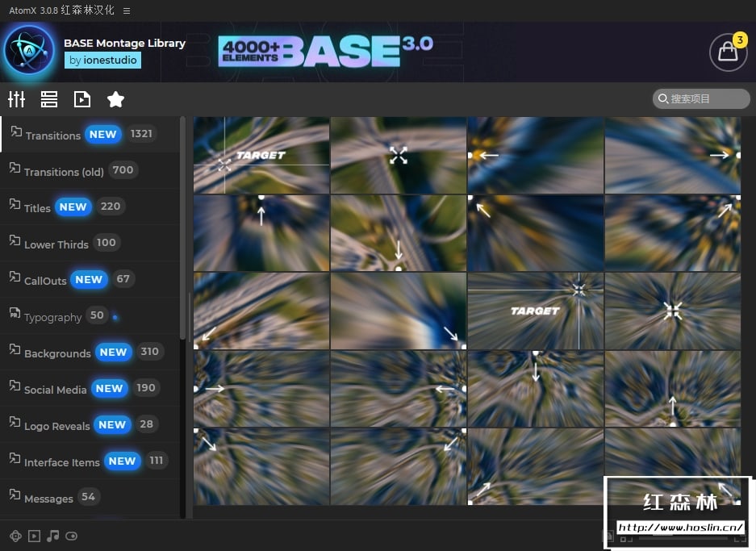Screen dimensions: 756x551
Task: Open first row left-arrow transition thumbnail
Action: click(535, 155)
